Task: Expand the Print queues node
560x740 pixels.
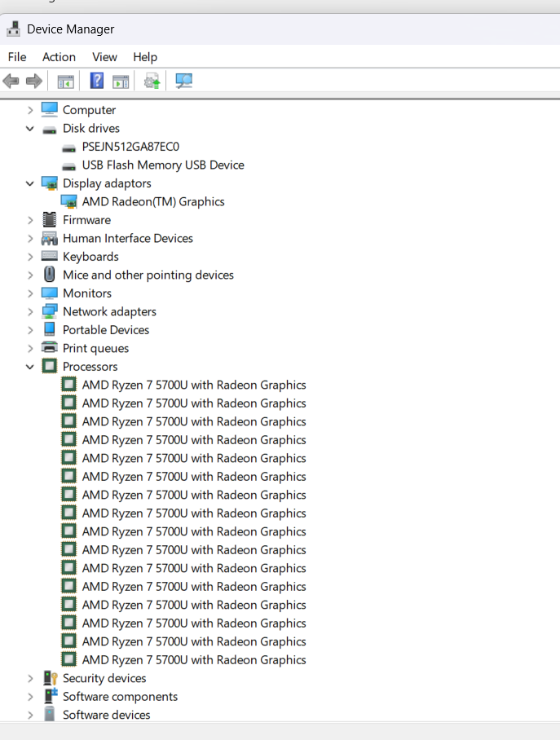Action: (x=30, y=348)
